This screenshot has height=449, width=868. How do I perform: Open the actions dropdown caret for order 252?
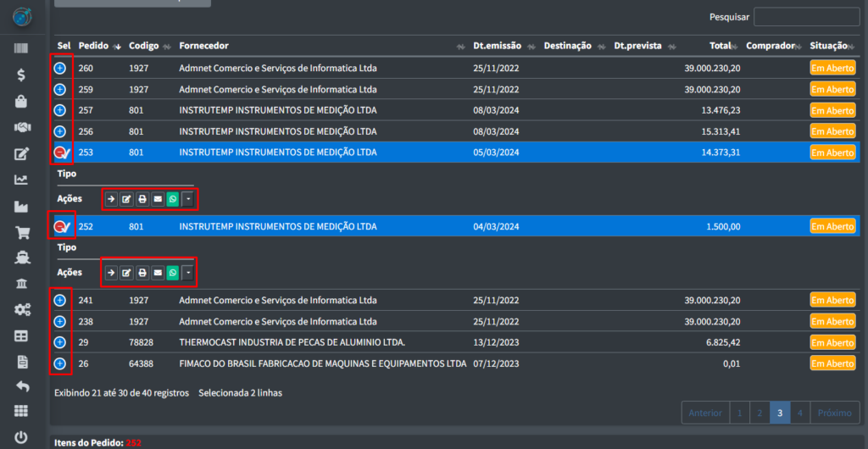(188, 273)
